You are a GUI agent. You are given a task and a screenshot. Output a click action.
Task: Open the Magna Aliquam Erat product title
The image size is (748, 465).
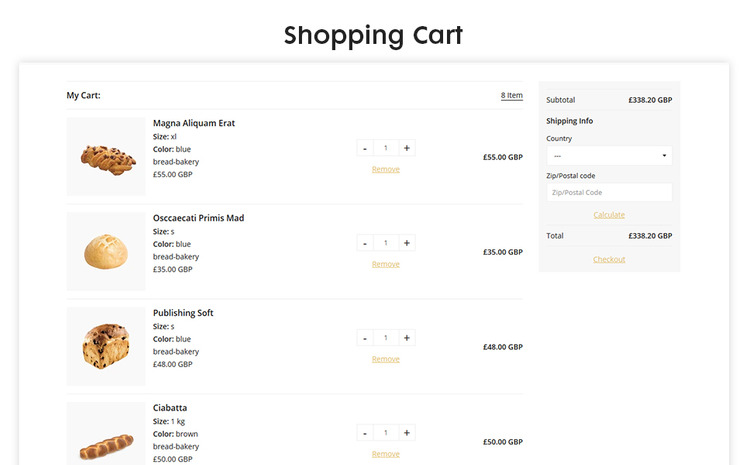[x=194, y=123]
